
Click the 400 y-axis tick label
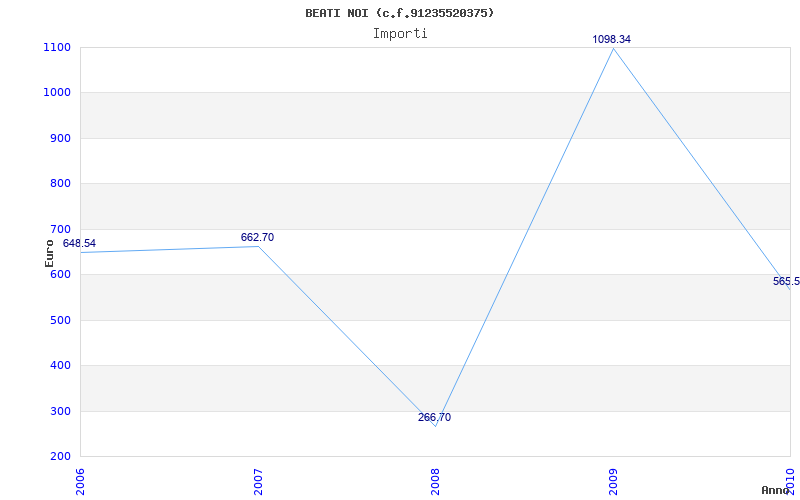tap(59, 365)
